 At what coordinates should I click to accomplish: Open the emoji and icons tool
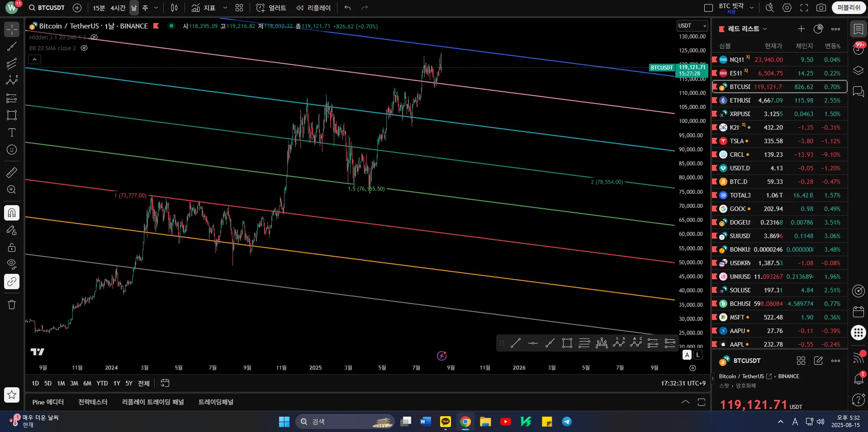coord(12,150)
